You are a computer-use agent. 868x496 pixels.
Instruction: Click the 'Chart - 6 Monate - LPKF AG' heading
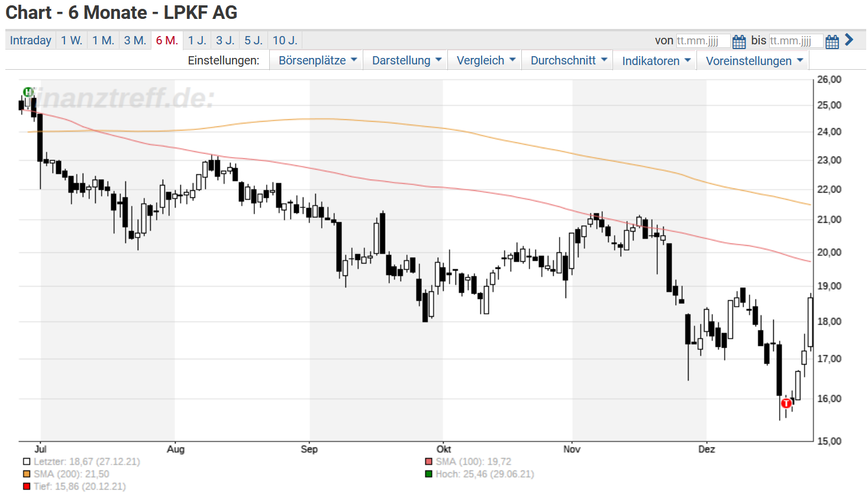pyautogui.click(x=121, y=12)
